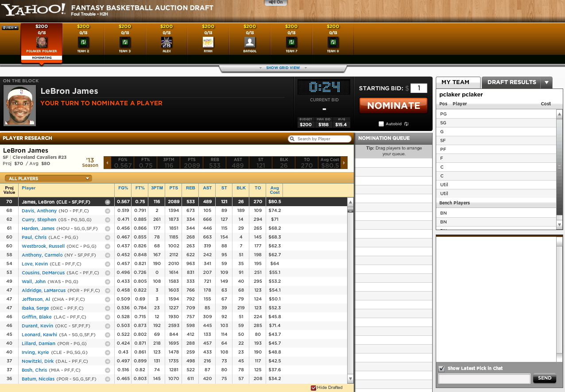This screenshot has height=392, width=565.
Task: Click left arrow on season stats bar
Action: [106, 163]
